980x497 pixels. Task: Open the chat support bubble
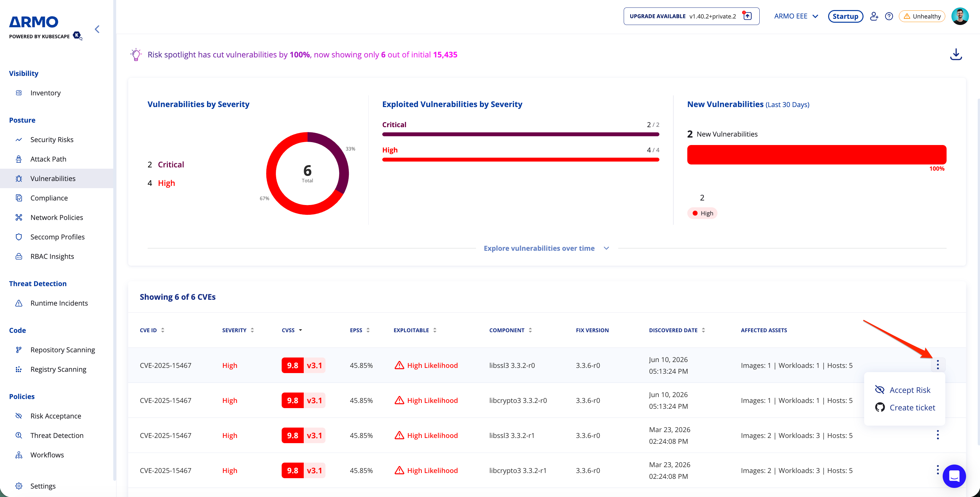pos(954,476)
